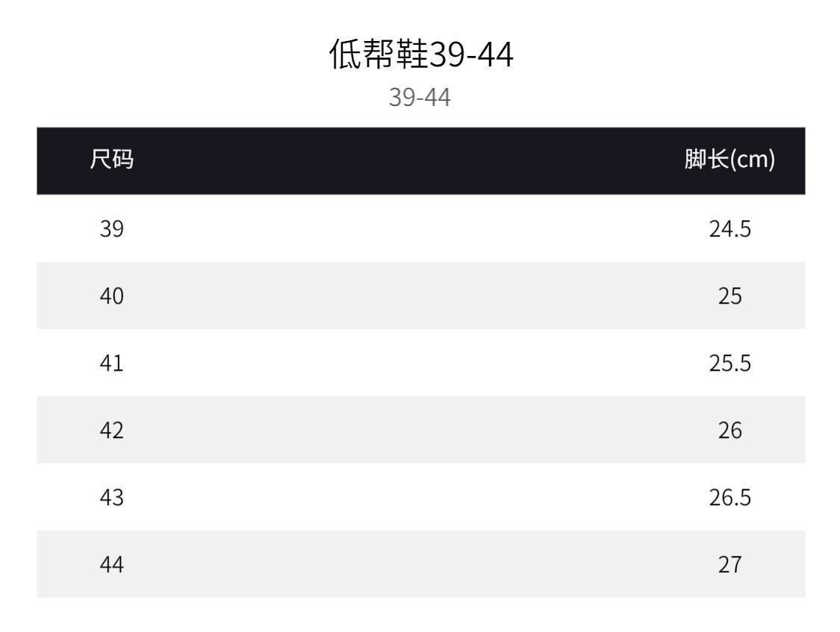840x632 pixels.
Task: Select size 40 in the 尺码 column
Action: click(112, 296)
